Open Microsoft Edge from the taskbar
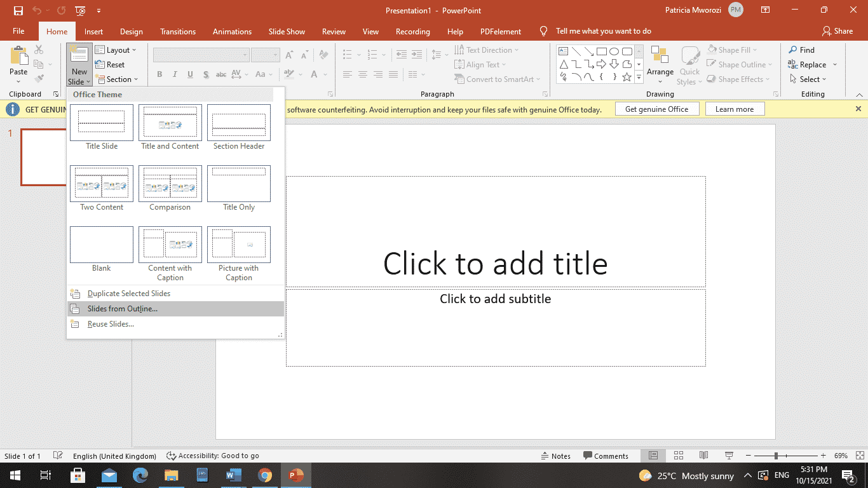868x488 pixels. tap(140, 475)
